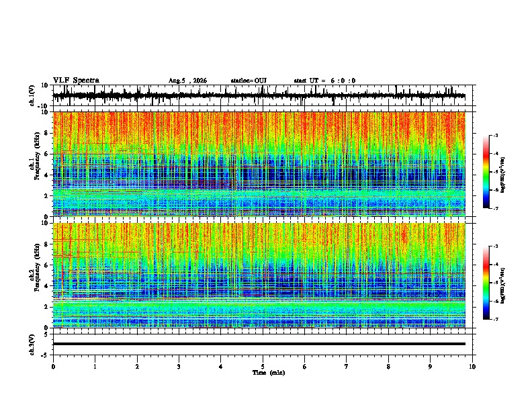Click the ch.2 spectrogram panel
This screenshot has width=532, height=411.
point(259,275)
